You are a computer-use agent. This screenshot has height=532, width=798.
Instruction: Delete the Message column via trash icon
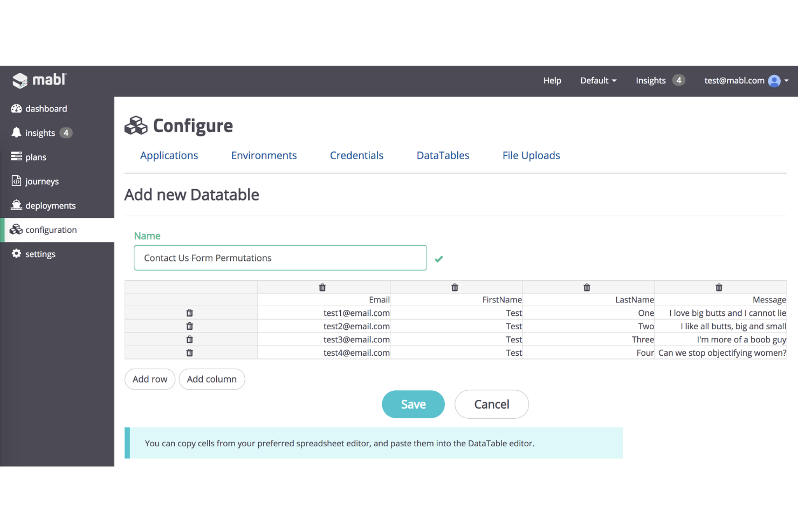[x=719, y=287]
